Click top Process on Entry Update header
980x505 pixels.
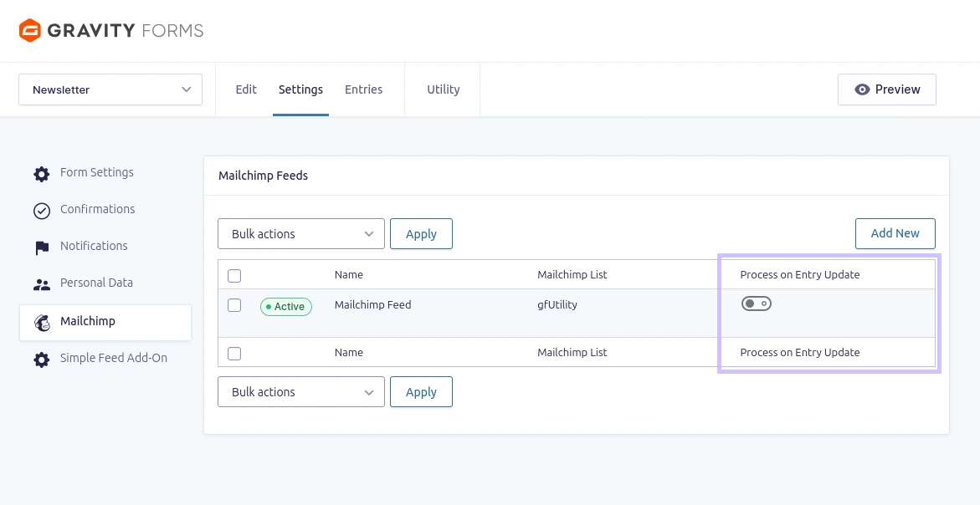[800, 275]
